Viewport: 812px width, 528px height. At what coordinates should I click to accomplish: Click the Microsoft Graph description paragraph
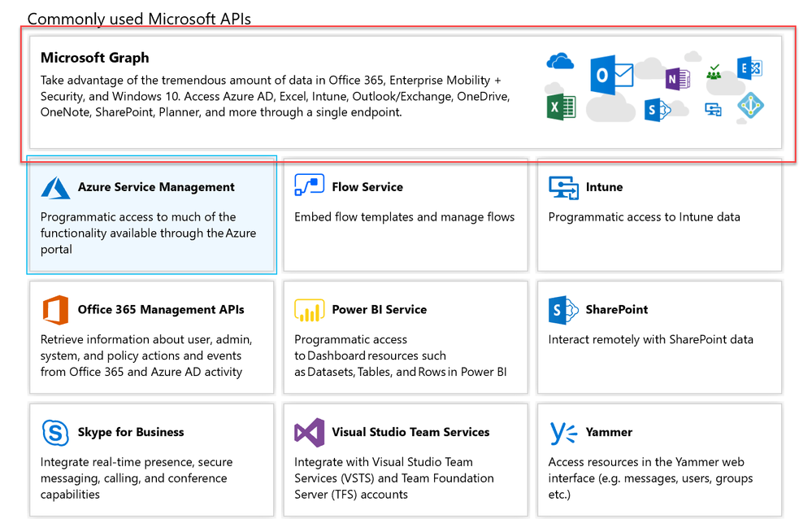coord(275,96)
